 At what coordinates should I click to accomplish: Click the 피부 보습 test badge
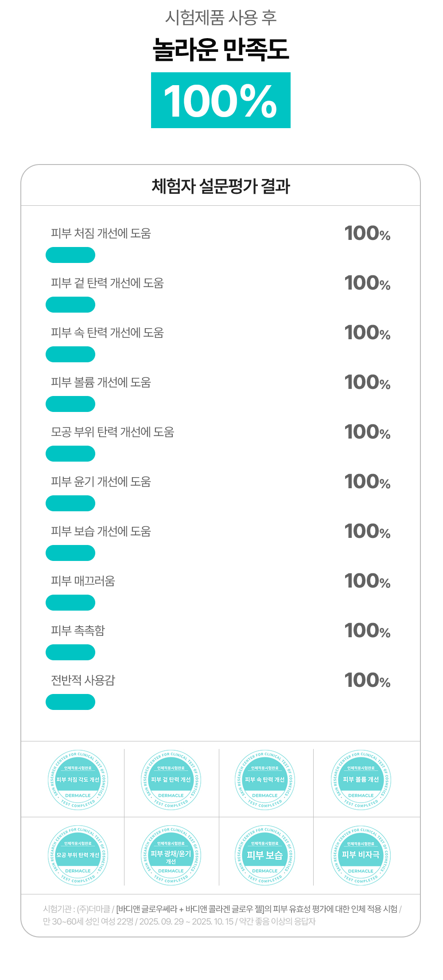(x=265, y=855)
